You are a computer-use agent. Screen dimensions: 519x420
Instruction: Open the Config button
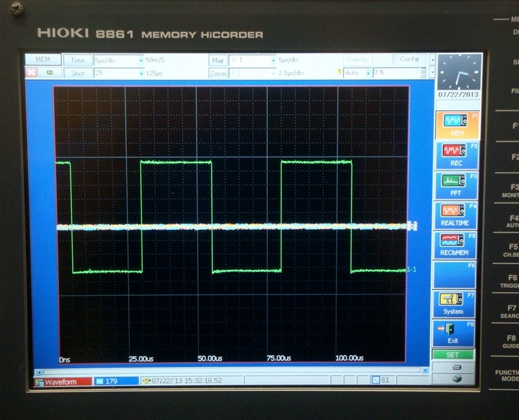click(x=410, y=59)
